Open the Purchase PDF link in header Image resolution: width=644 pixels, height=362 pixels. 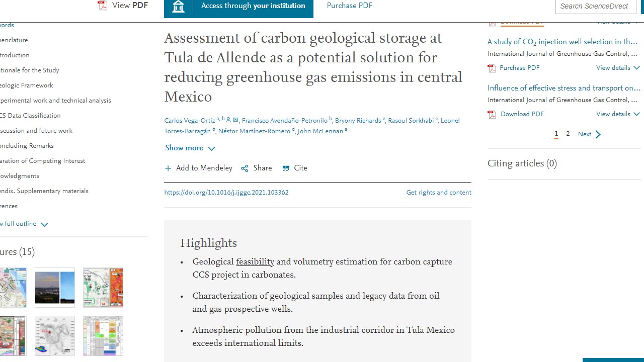pyautogui.click(x=350, y=6)
